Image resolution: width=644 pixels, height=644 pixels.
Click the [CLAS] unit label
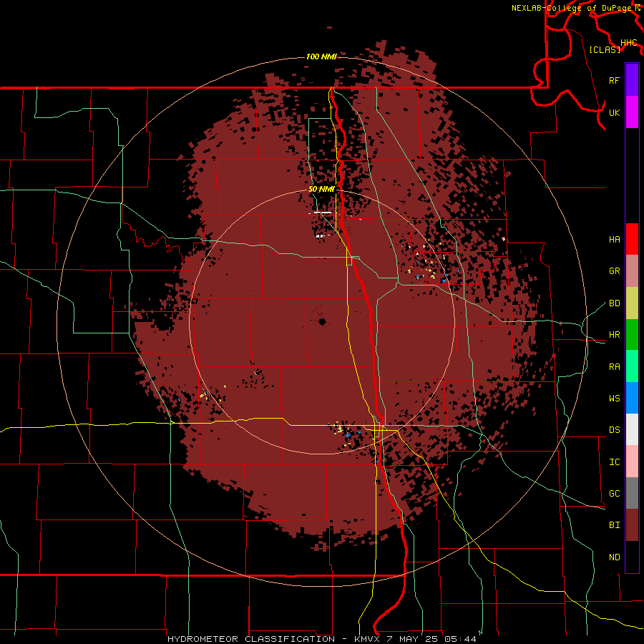pos(605,50)
